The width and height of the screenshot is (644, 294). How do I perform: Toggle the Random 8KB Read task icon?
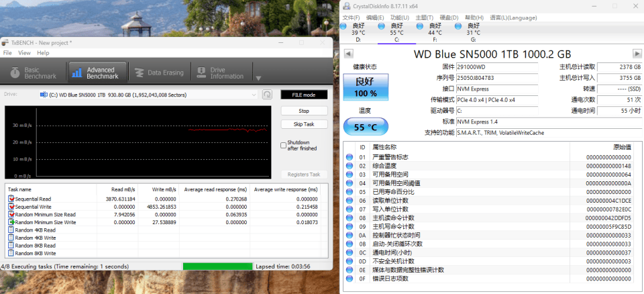coord(11,246)
